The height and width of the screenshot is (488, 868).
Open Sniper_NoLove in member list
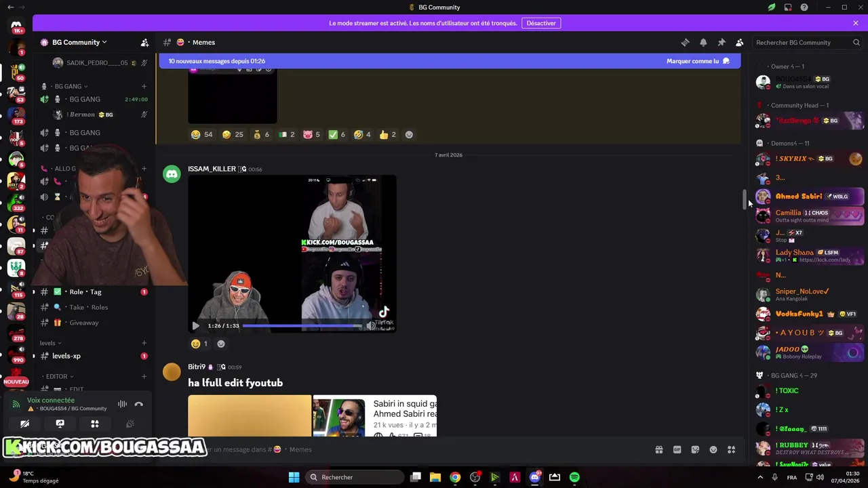(x=810, y=295)
